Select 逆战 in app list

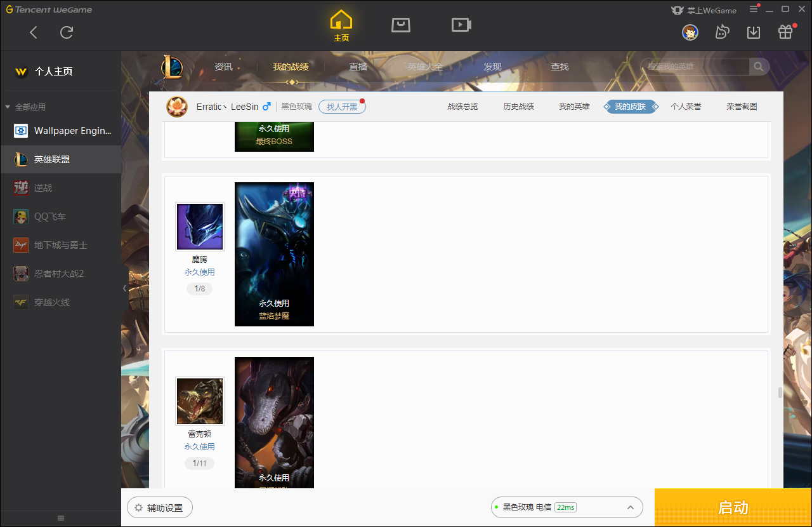pos(60,188)
